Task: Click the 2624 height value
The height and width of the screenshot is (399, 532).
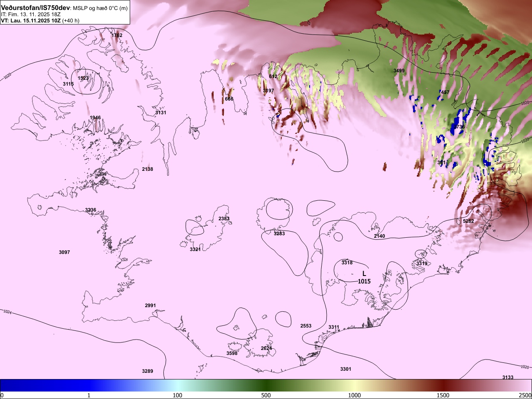Action: click(266, 348)
